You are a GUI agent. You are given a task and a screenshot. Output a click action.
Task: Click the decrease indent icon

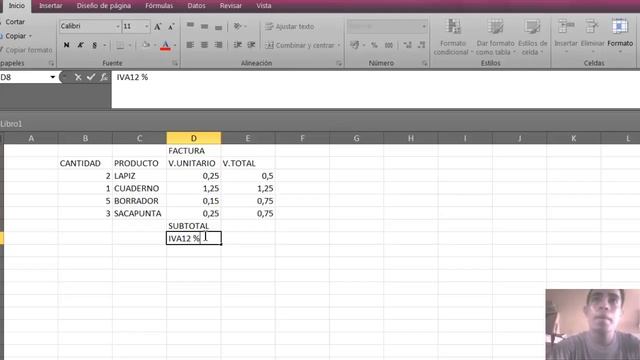[237, 45]
